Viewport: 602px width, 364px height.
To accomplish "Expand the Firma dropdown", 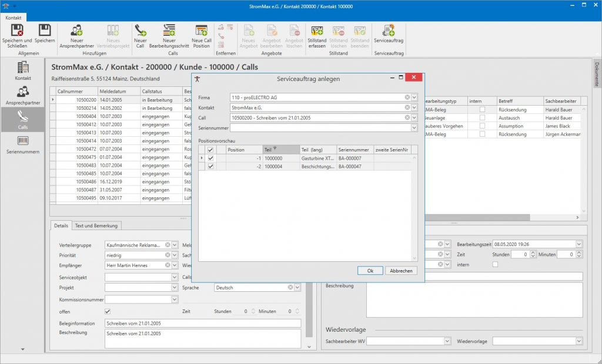I will click(414, 97).
